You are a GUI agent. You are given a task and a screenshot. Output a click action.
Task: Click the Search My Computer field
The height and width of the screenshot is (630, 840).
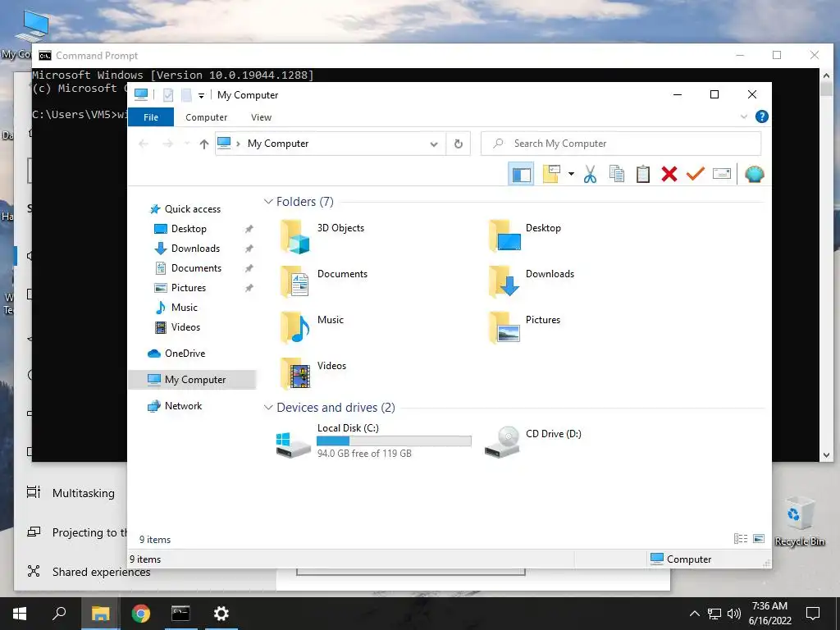(x=621, y=144)
